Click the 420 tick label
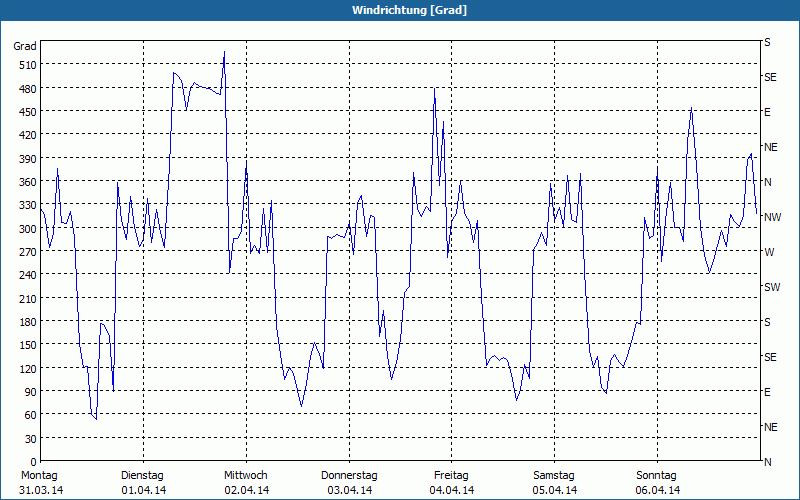 click(x=28, y=136)
